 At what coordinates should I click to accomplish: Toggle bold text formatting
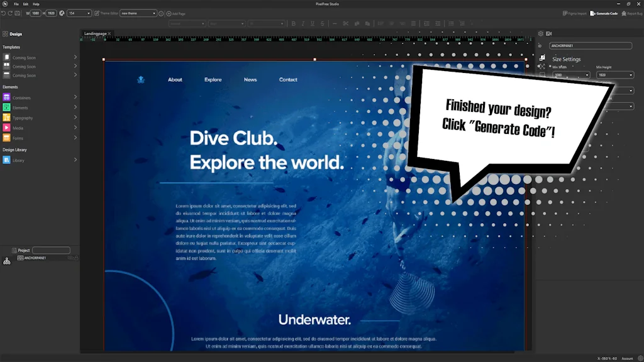293,23
